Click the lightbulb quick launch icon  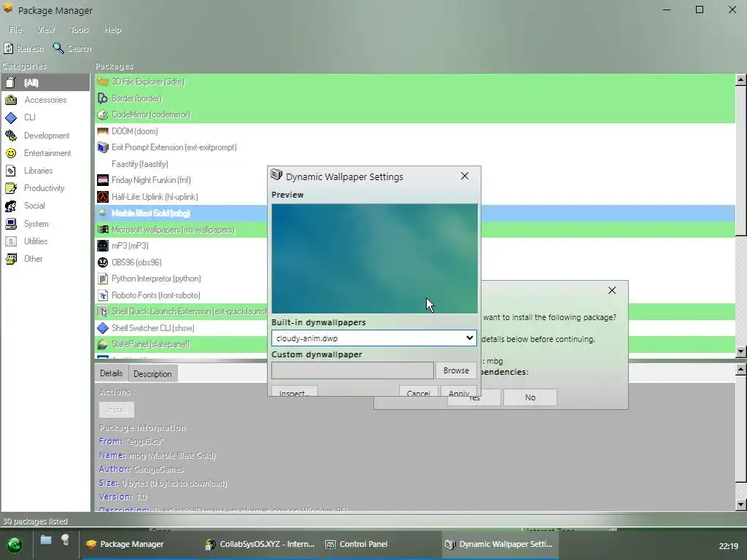pos(65,540)
